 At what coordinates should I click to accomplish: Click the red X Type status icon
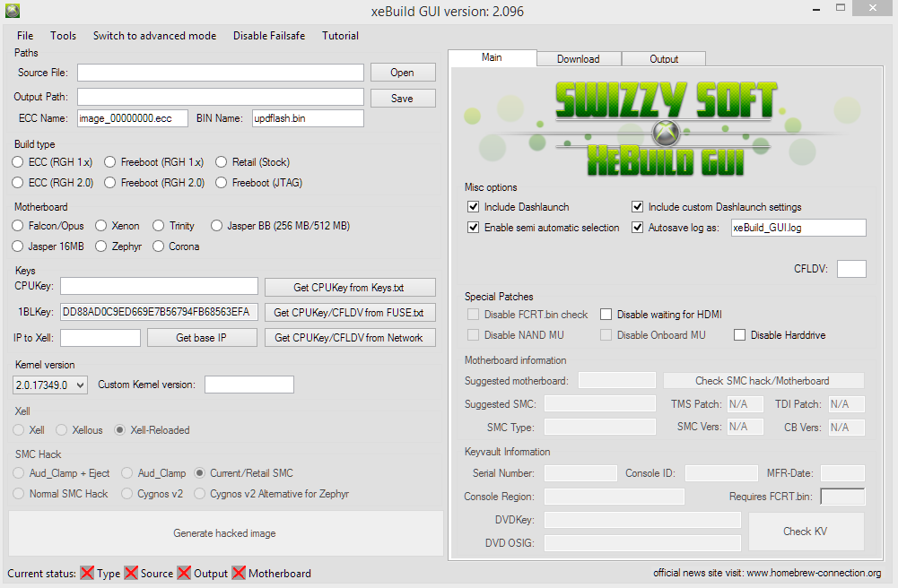[87, 573]
